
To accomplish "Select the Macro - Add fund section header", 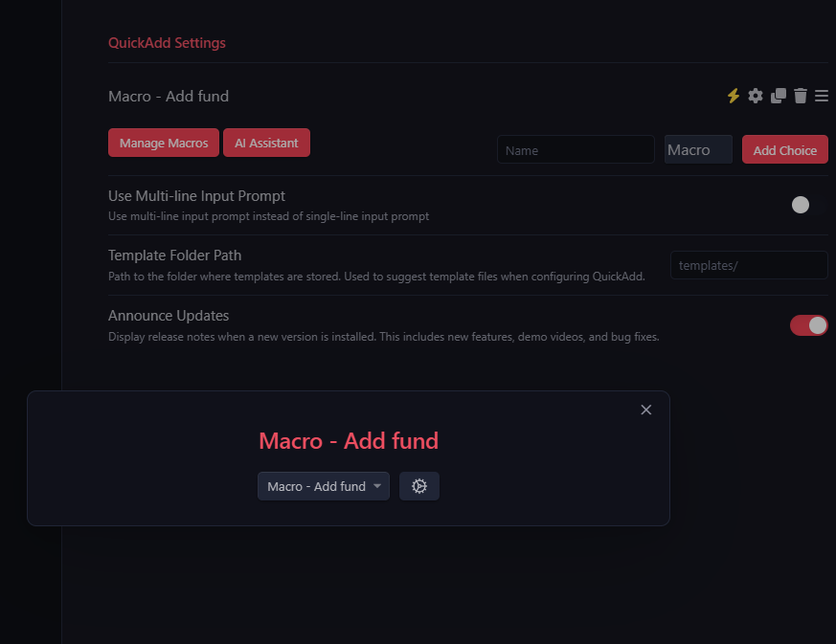I will (x=169, y=96).
